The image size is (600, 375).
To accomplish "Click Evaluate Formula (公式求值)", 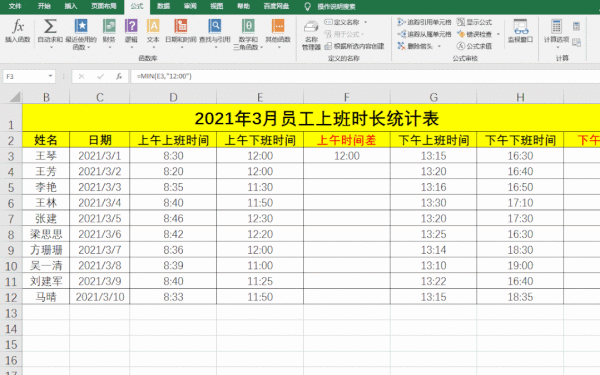I will [474, 46].
